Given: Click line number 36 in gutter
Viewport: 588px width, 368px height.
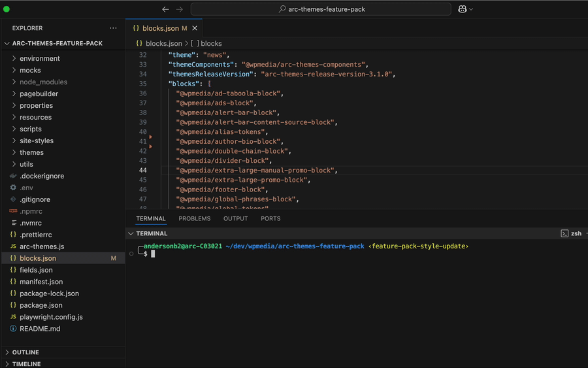Looking at the screenshot, I should pyautogui.click(x=143, y=93).
